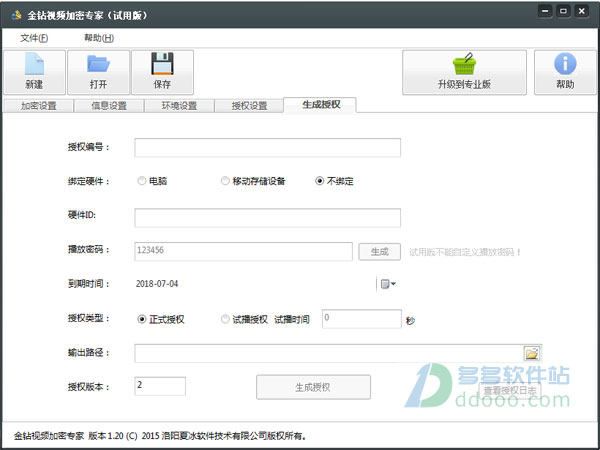Switch to the 环境设置 tab
Viewport: 600px width, 450px height.
click(179, 106)
